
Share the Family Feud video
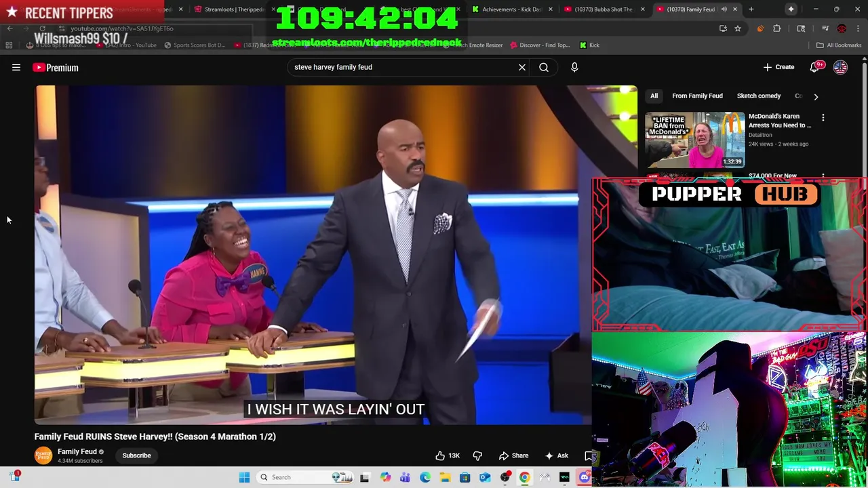pyautogui.click(x=513, y=455)
